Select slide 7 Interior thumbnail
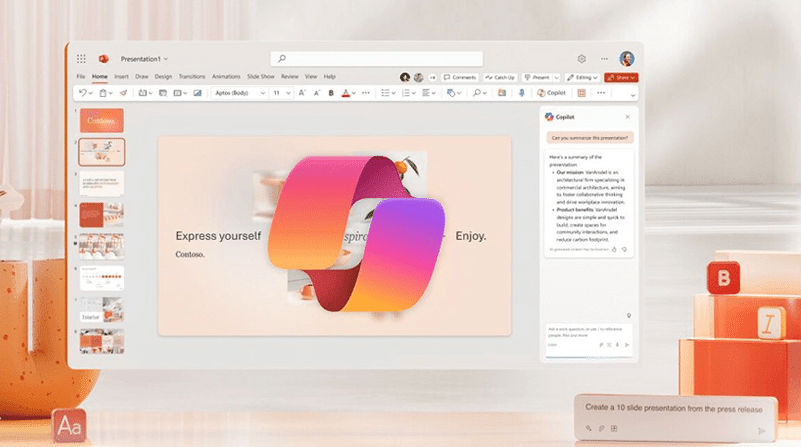This screenshot has width=801, height=447. (x=102, y=310)
